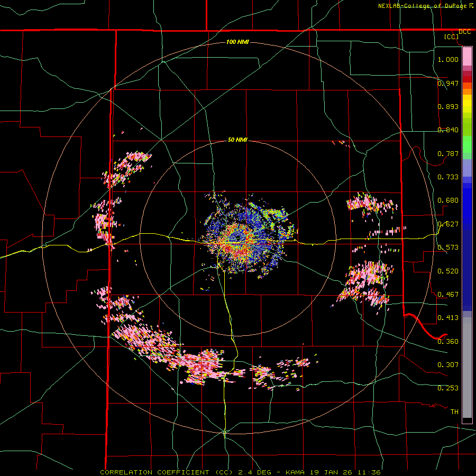
Task: Select the 0.627 scale value
Action: click(448, 224)
